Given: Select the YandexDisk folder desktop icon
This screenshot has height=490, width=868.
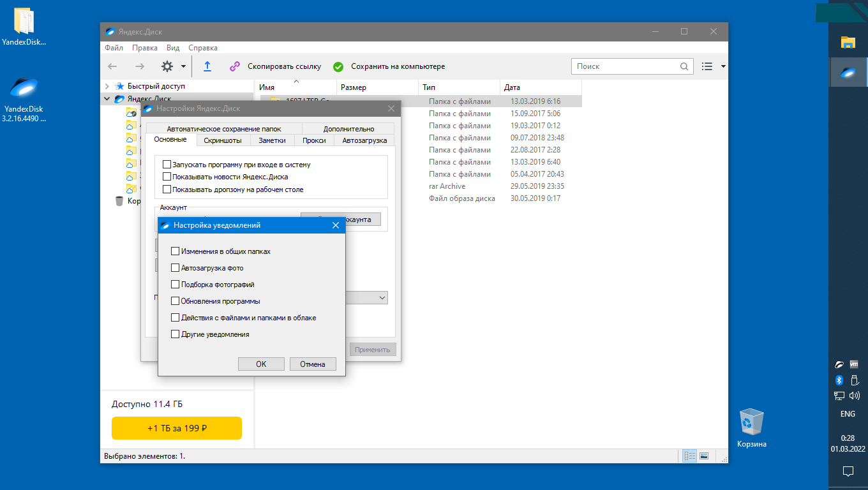Looking at the screenshot, I should pyautogui.click(x=24, y=28).
